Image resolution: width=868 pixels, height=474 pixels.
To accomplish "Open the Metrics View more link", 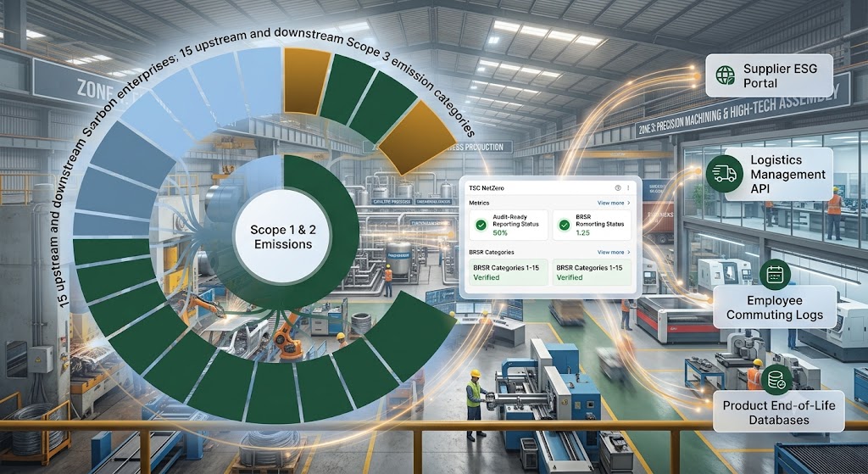I will pyautogui.click(x=610, y=204).
